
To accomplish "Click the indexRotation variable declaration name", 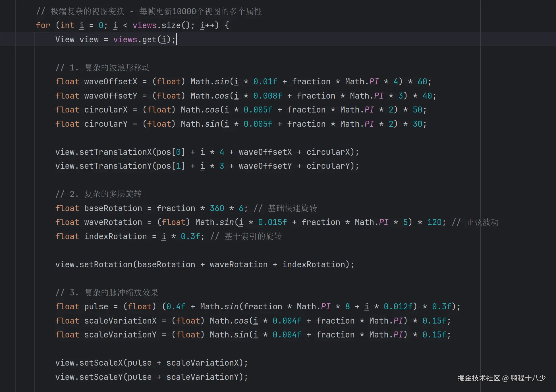I will click(x=115, y=237).
